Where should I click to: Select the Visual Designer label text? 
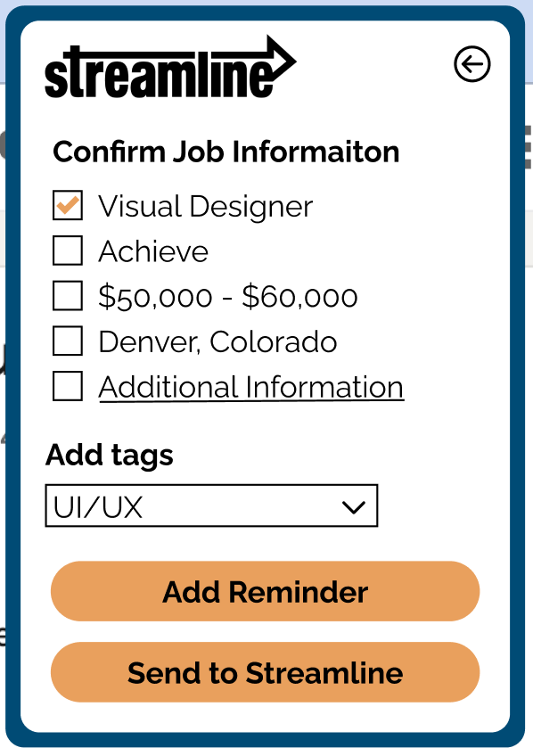point(206,208)
